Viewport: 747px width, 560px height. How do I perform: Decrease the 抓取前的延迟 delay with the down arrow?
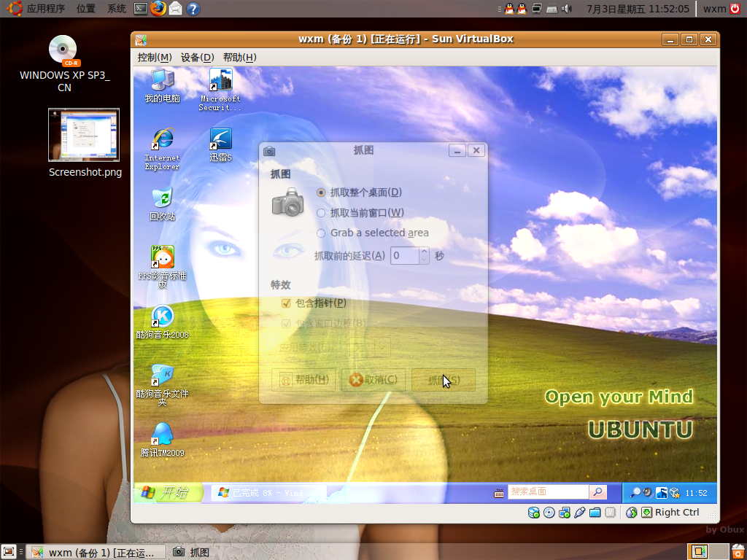(x=424, y=260)
